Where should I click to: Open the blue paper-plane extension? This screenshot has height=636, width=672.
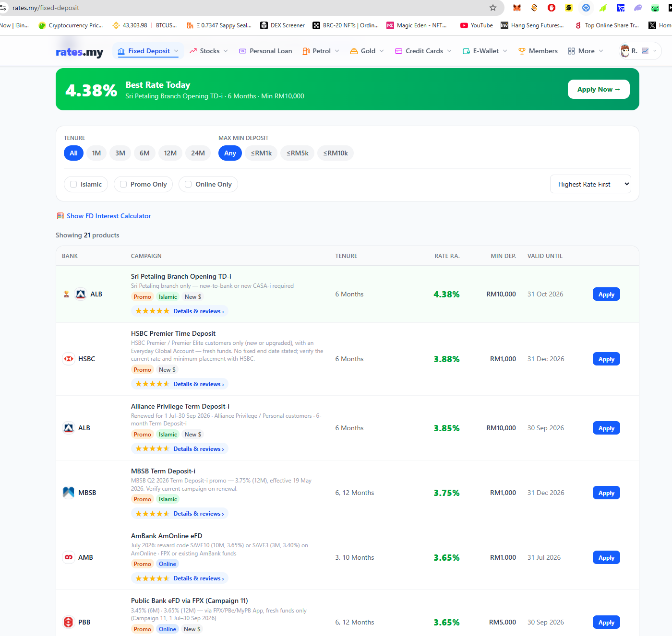click(x=621, y=8)
